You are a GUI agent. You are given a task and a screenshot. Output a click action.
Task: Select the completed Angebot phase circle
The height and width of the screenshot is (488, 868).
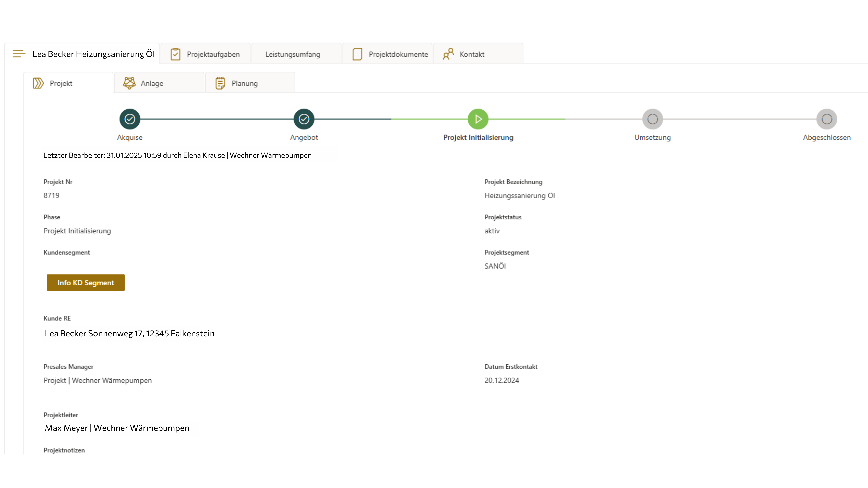(304, 119)
